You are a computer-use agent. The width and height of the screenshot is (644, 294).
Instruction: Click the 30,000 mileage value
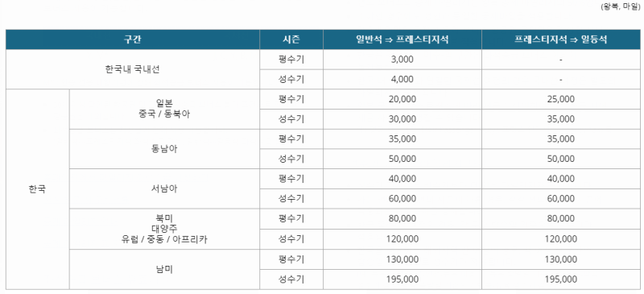(402, 119)
